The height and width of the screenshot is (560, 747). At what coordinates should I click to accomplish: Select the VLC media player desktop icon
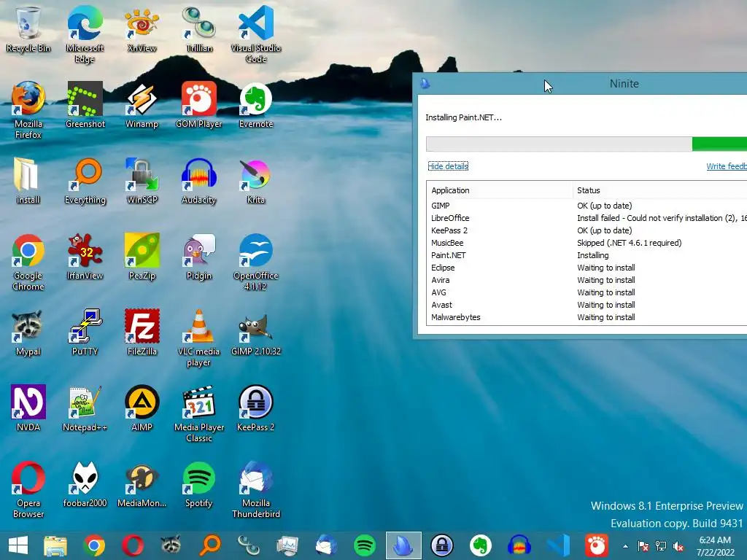click(x=198, y=338)
